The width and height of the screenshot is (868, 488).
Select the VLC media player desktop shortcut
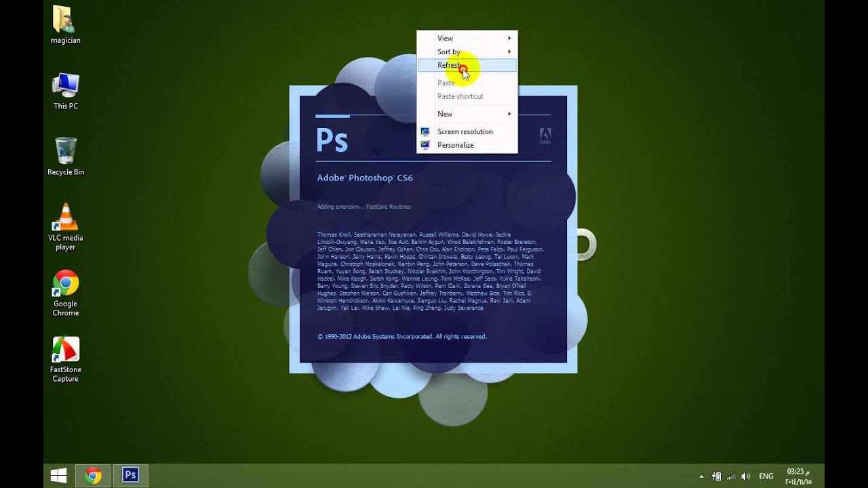(66, 226)
